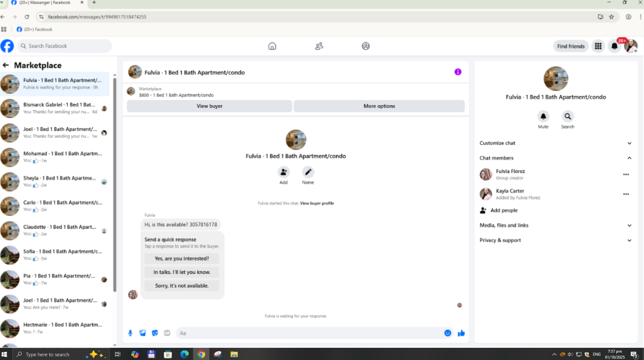
Task: Open the Home feed icon
Action: [x=272, y=46]
